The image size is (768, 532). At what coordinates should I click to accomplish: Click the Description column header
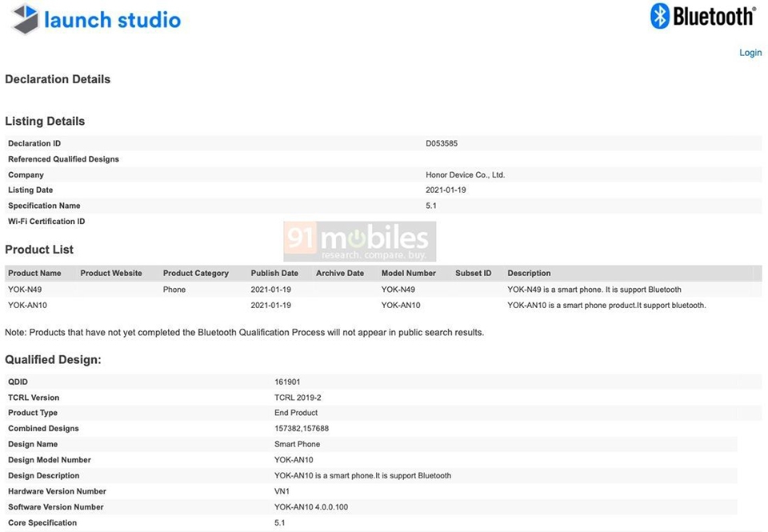point(529,274)
